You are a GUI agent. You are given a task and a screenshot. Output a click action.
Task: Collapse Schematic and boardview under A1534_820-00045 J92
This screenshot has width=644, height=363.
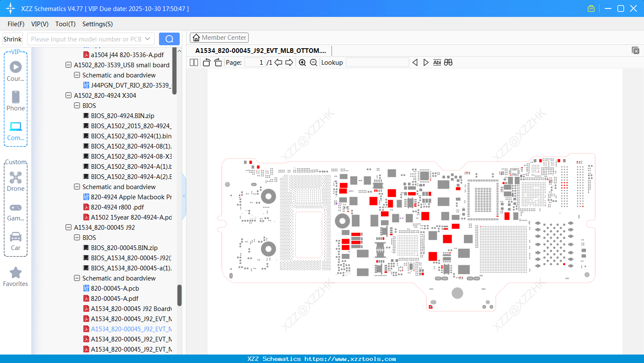(x=77, y=278)
